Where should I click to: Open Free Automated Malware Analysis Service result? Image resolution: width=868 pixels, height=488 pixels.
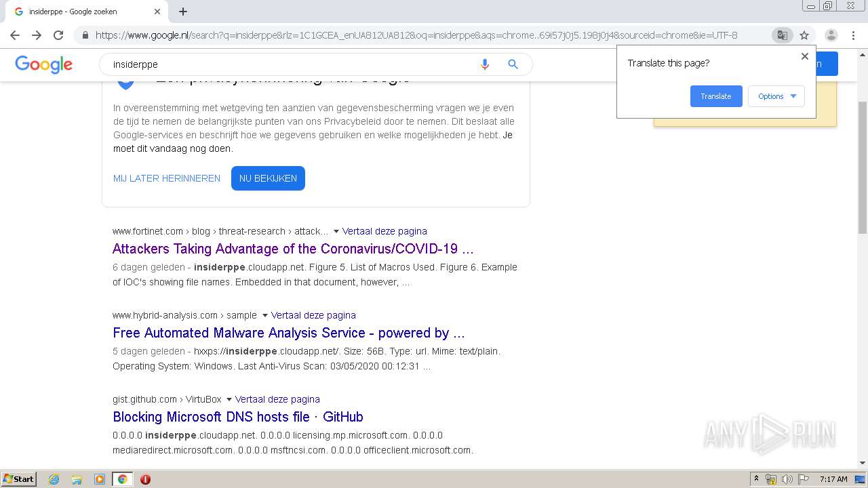[x=289, y=333]
